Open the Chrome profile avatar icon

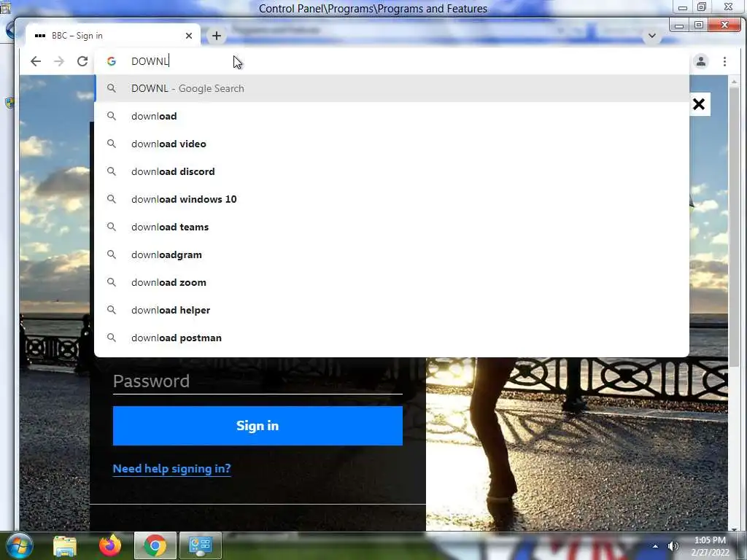(x=701, y=61)
